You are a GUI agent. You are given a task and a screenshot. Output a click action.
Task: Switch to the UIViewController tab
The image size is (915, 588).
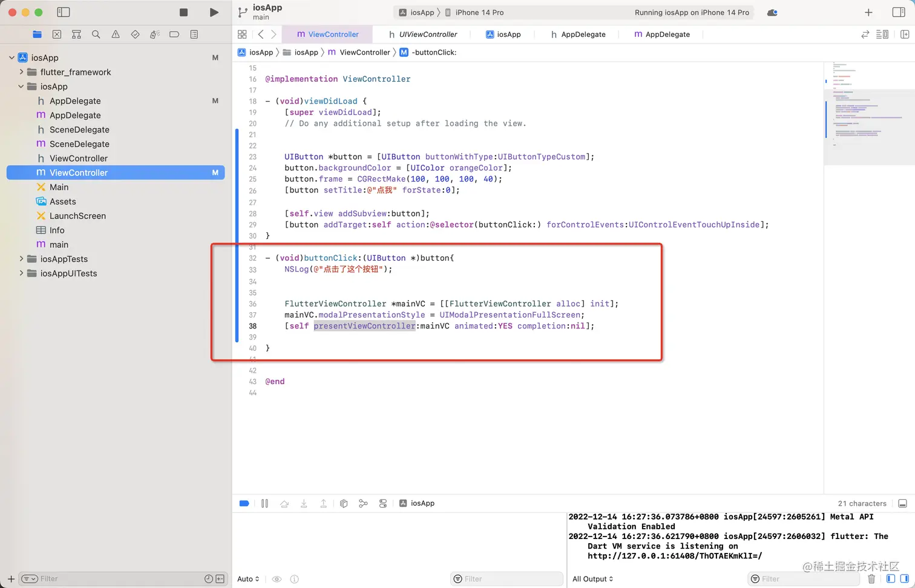click(423, 34)
